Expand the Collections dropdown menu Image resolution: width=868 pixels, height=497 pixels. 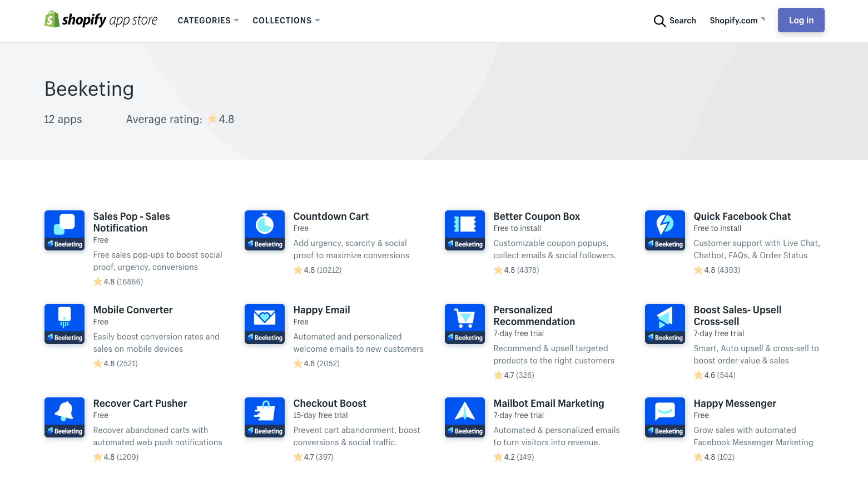[286, 21]
